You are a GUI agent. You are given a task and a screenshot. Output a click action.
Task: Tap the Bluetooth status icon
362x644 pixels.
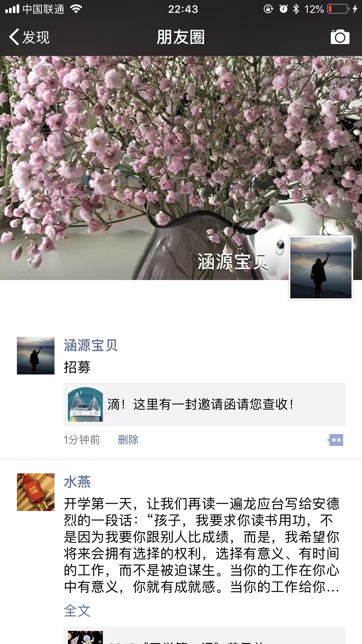(x=296, y=9)
